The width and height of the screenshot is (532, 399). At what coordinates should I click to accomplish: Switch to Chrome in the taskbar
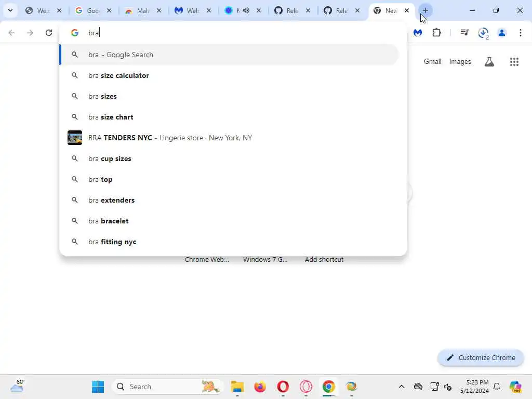pos(328,387)
